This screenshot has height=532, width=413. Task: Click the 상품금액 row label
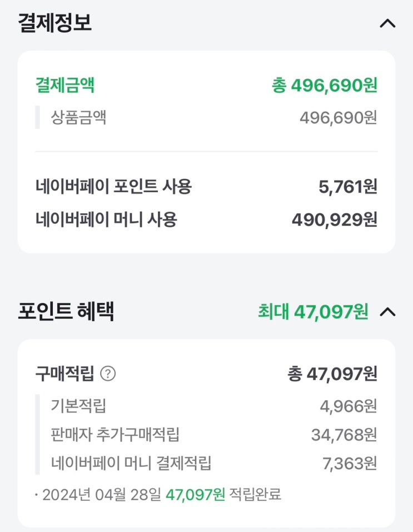pos(79,117)
